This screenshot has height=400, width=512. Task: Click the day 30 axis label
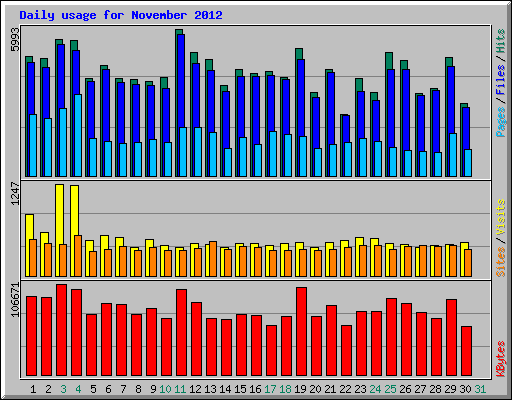[465, 389]
